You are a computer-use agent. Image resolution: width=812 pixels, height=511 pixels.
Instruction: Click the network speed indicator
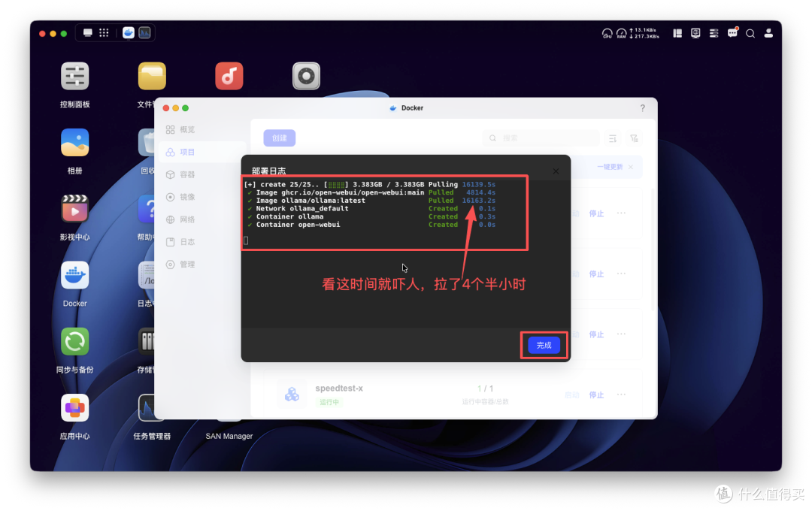(x=645, y=34)
